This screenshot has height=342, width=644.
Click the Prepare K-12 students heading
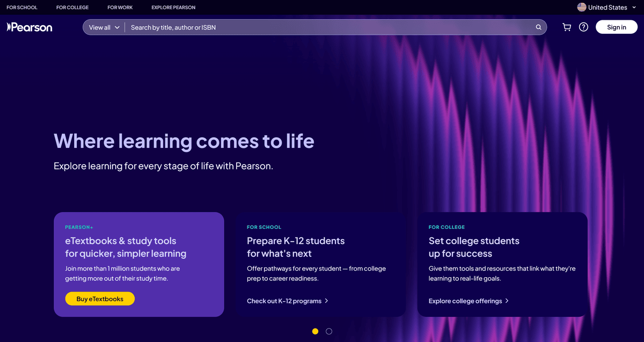click(296, 247)
